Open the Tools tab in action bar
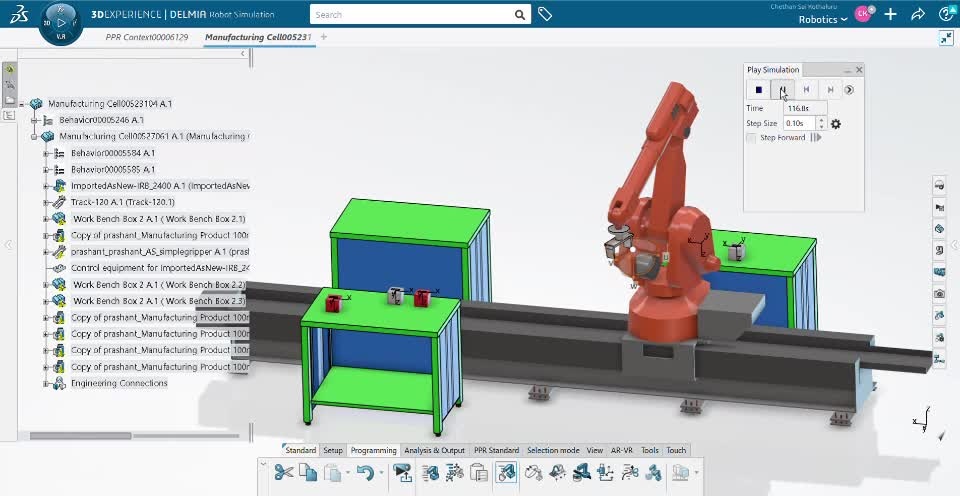960x496 pixels. 650,450
